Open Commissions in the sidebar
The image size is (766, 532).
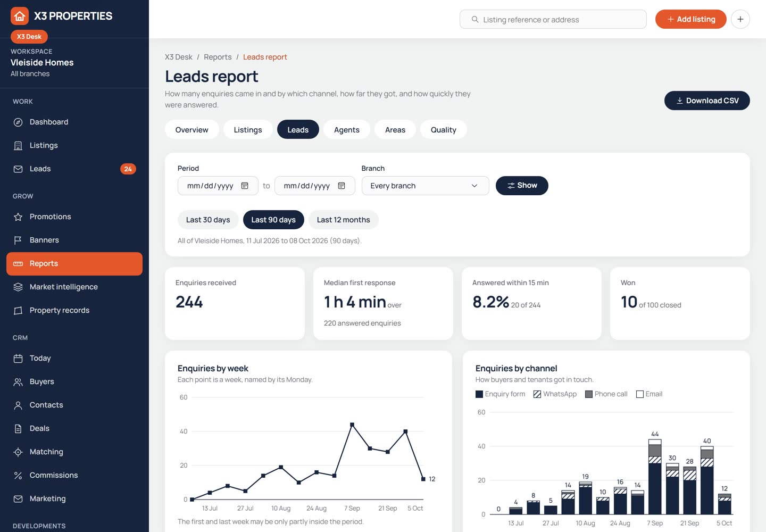pos(74,476)
